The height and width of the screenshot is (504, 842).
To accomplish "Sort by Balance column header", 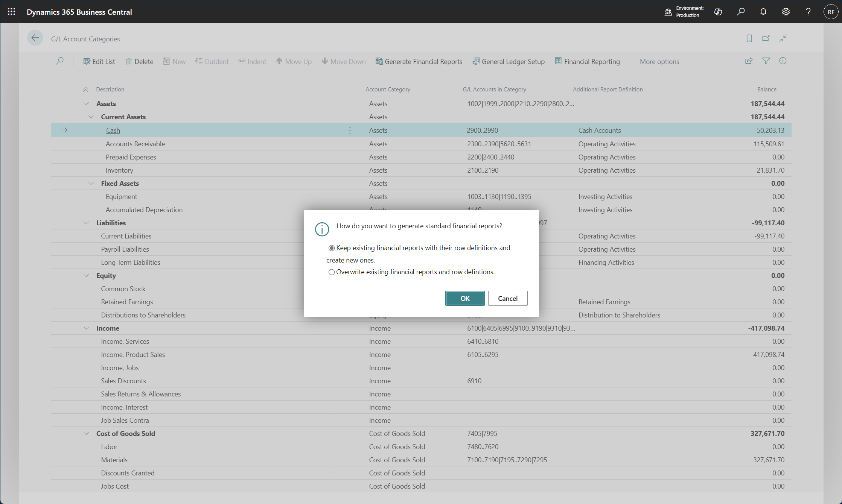I will [767, 90].
